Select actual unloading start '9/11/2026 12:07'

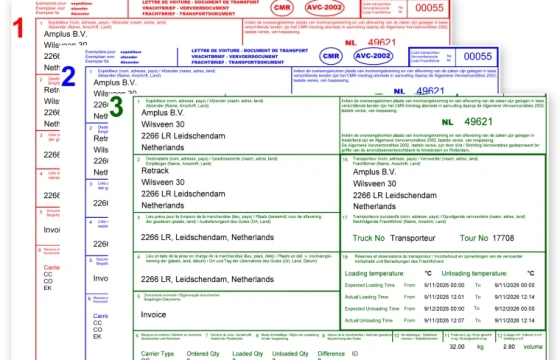pos(444,320)
